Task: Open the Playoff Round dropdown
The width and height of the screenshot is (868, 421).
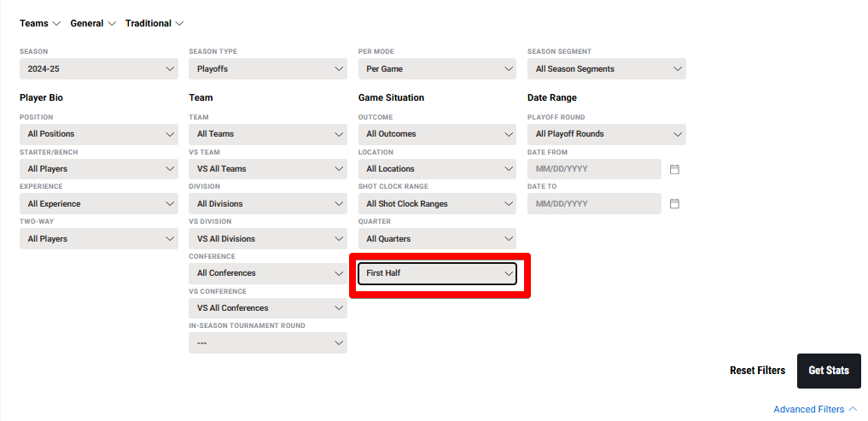Action: tap(606, 134)
